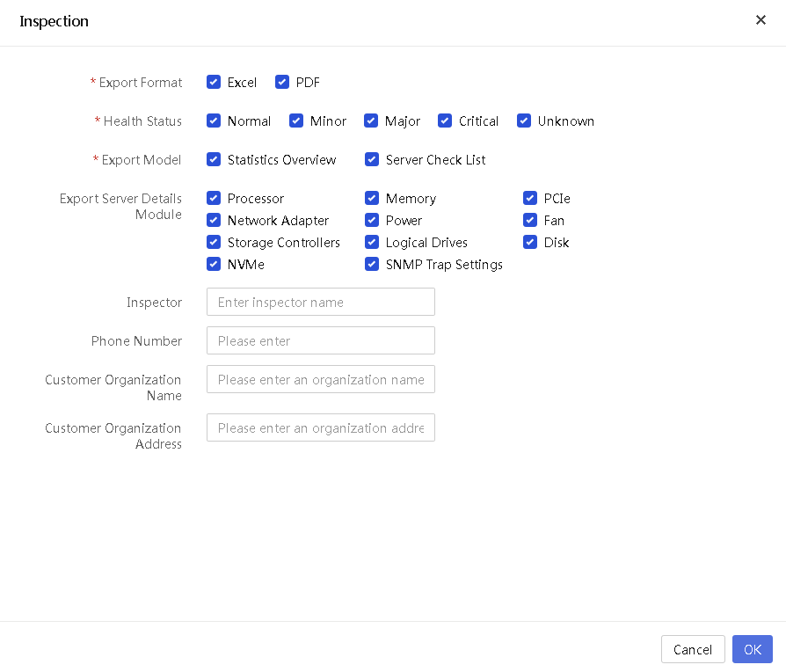Uncheck the Memory module option
Viewport: 786px width, 672px height.
[x=372, y=198]
